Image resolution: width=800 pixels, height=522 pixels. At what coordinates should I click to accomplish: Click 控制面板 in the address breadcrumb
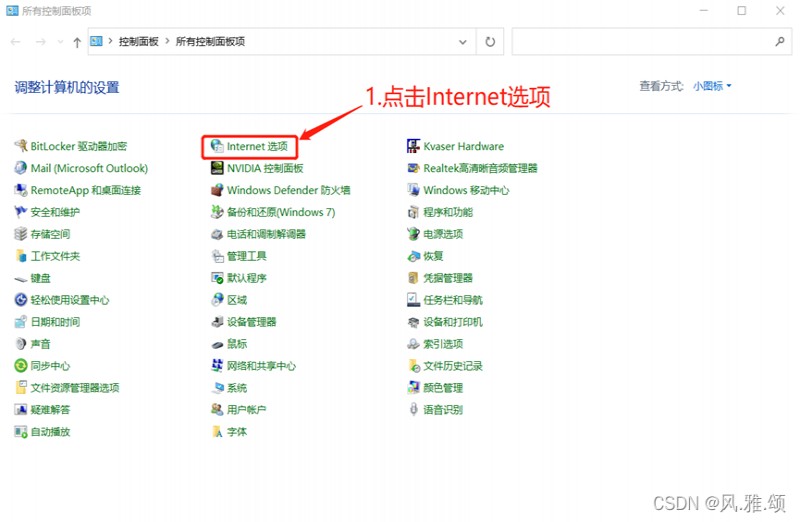click(139, 41)
